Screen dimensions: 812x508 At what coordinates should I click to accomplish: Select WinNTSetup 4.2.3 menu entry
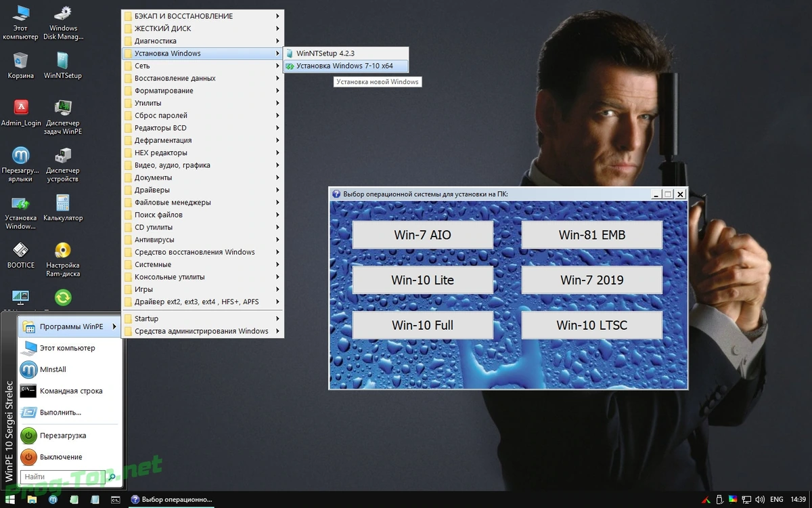click(x=346, y=53)
